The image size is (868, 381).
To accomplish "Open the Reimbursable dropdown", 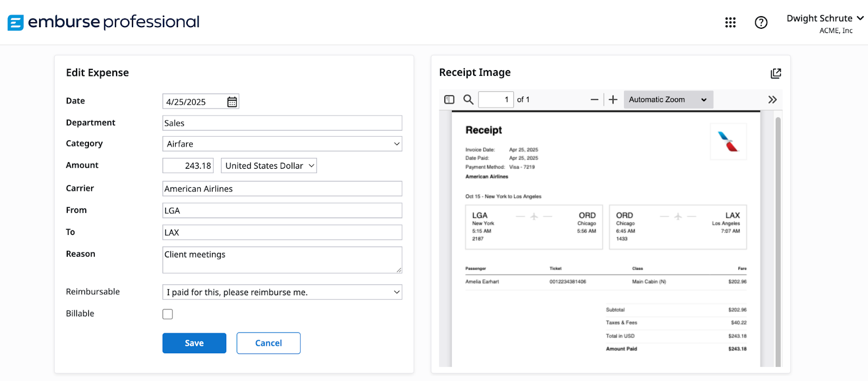I will click(282, 292).
